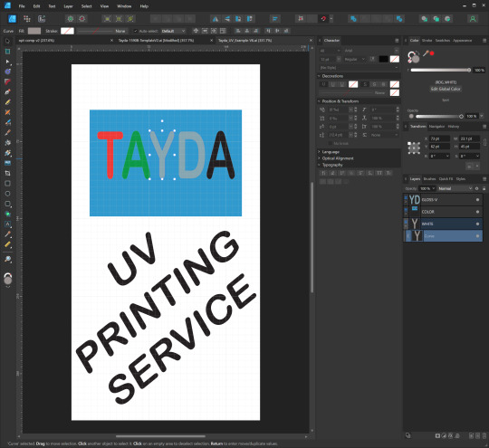Expand the Optical Alignment section
The image size is (489, 448).
pos(319,158)
